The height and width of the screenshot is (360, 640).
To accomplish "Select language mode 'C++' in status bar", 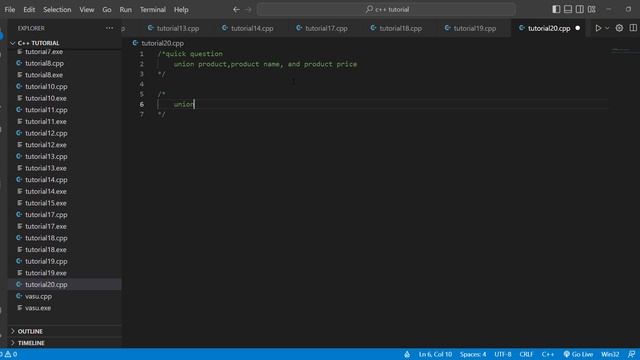I will (x=548, y=354).
